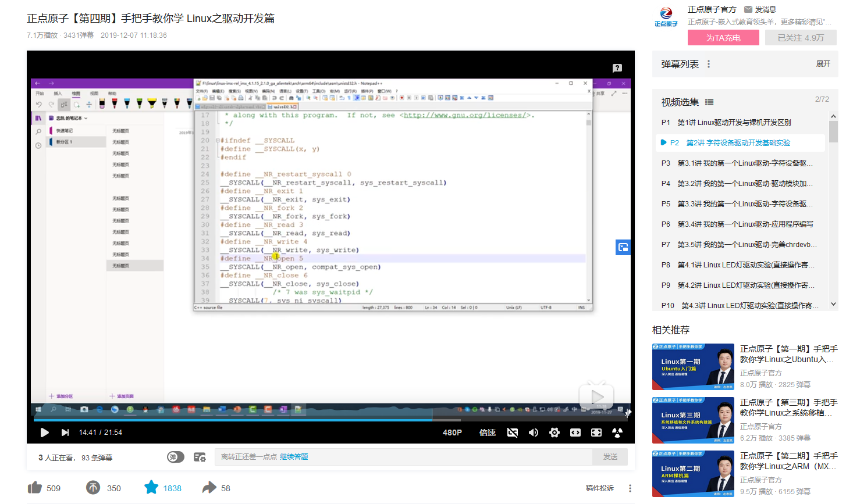Select P2 第2讲 字符设备驱动开发基础实验
This screenshot has height=504, width=846.
[x=740, y=143]
